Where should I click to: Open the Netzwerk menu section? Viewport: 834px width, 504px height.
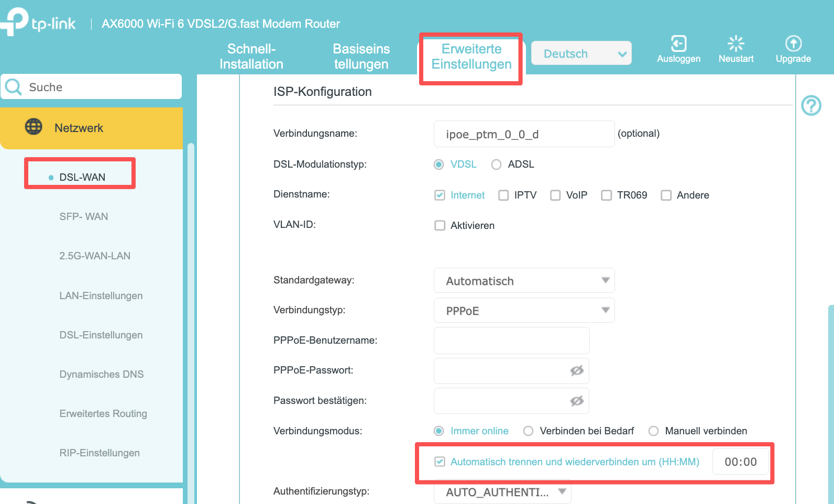point(91,128)
